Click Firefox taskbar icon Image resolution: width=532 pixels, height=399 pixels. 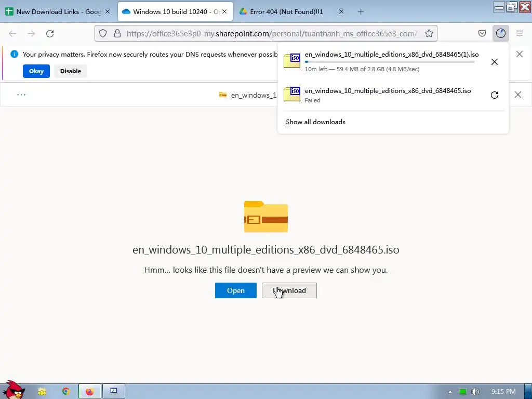[x=89, y=392]
